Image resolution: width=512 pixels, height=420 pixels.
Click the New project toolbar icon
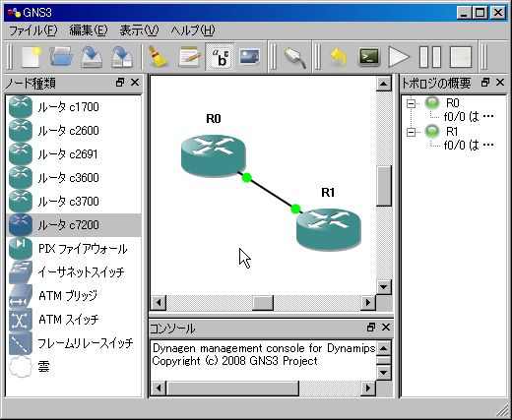coord(32,57)
